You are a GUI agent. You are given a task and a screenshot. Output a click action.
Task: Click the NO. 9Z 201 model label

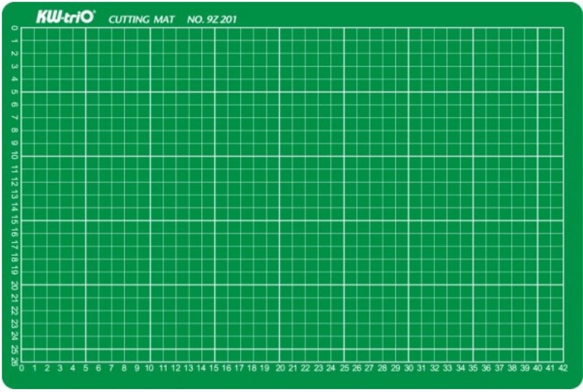(x=212, y=19)
